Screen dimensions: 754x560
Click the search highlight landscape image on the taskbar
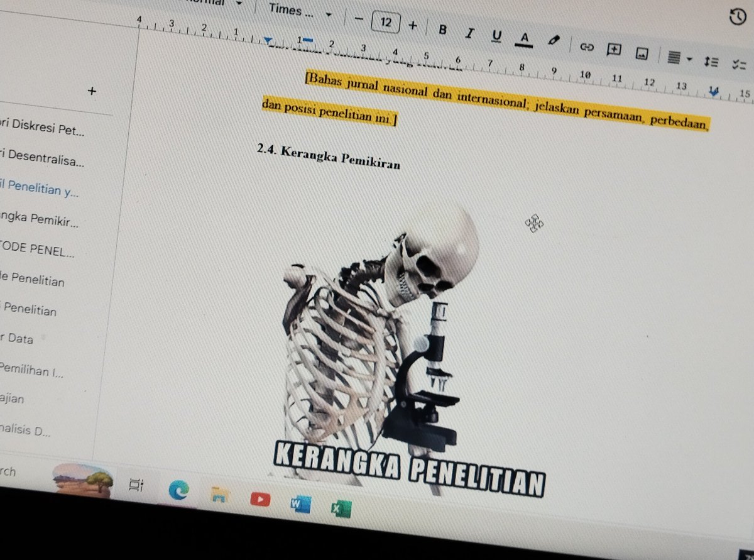[83, 480]
